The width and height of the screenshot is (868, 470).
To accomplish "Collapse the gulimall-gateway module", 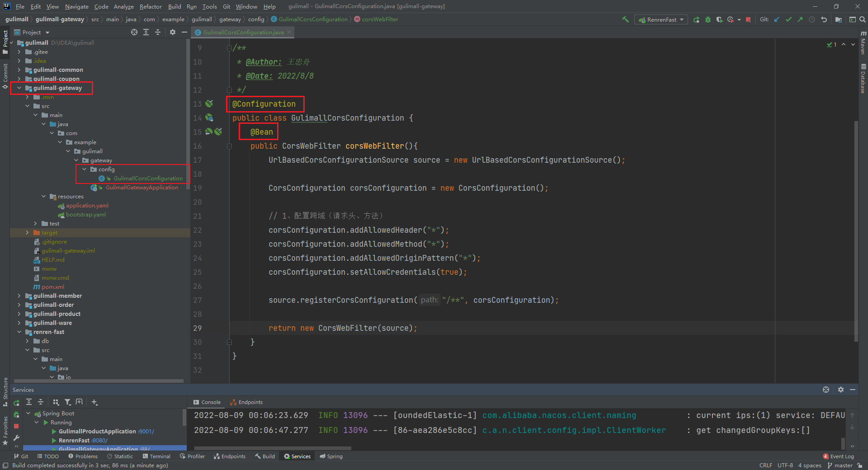I will coord(19,88).
